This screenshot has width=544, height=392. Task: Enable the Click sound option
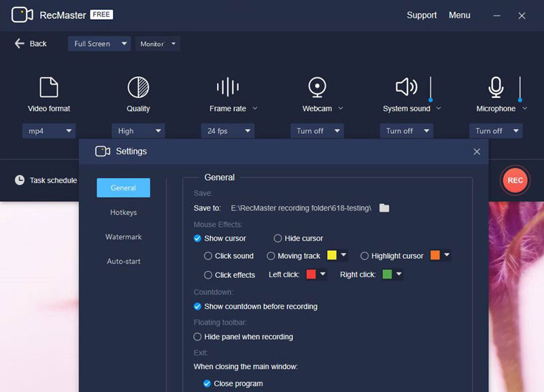coord(208,256)
